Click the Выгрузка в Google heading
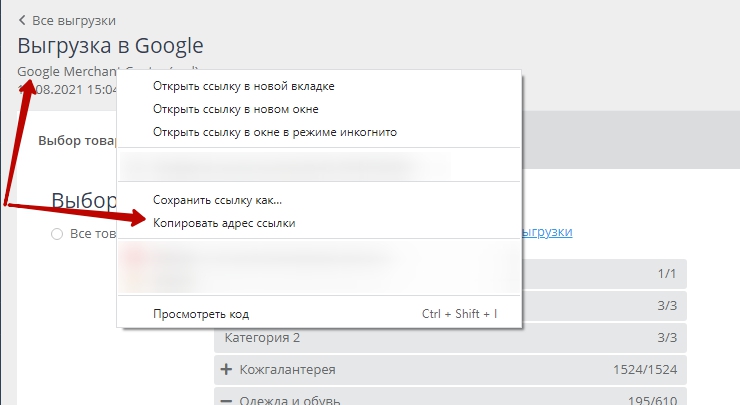 pos(110,46)
